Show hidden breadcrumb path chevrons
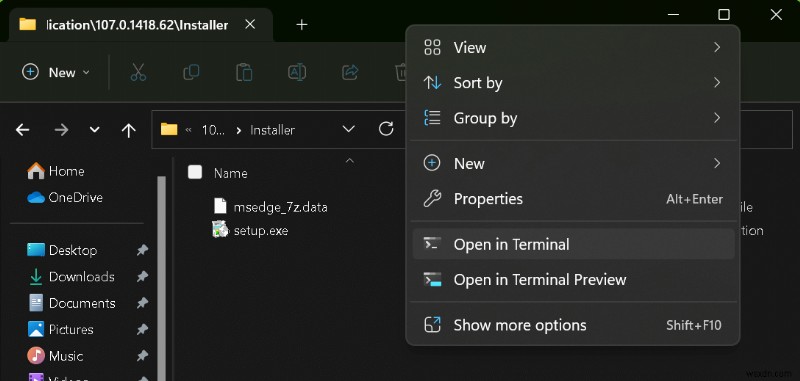 (188, 130)
